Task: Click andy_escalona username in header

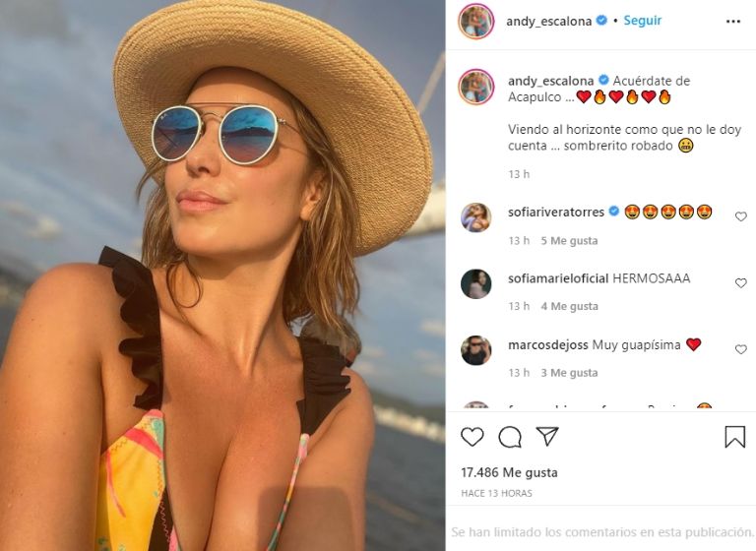Action: pyautogui.click(x=549, y=21)
